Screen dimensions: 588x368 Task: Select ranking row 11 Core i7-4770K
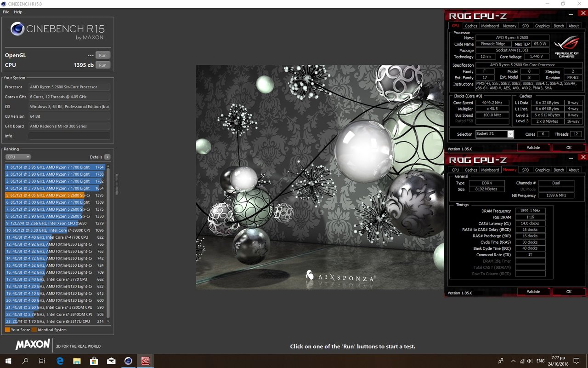(55, 237)
